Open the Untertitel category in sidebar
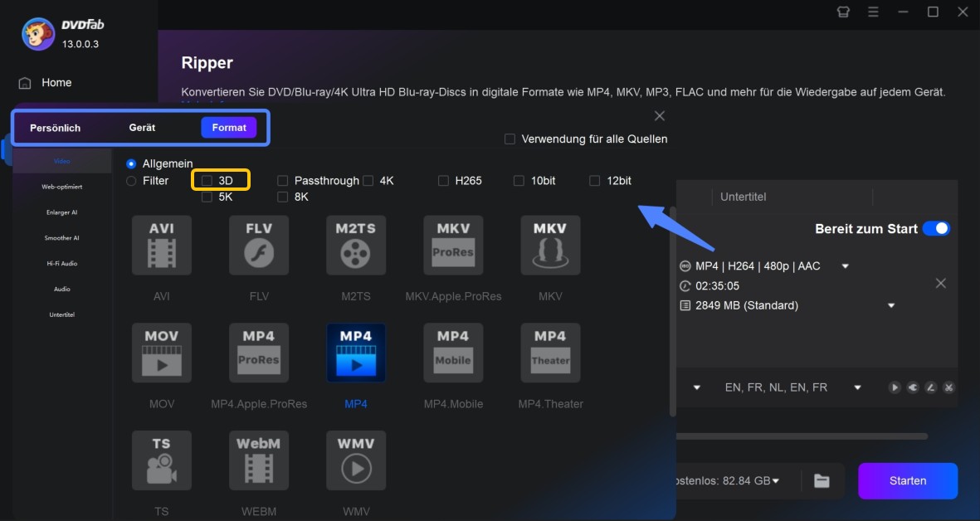Screen dimensions: 980x521 pos(62,315)
